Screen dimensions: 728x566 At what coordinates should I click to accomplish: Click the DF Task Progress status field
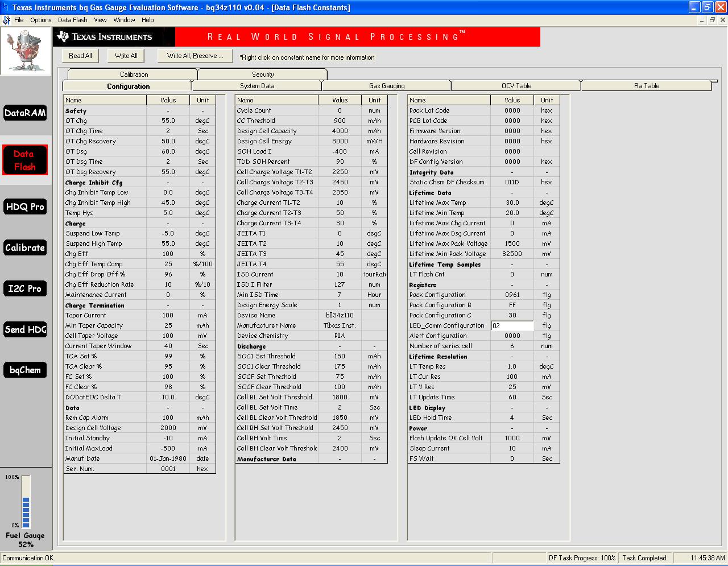[x=582, y=558]
